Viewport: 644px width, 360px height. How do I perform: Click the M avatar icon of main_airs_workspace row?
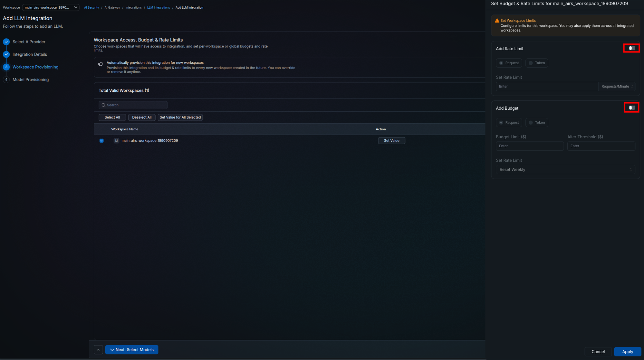116,141
